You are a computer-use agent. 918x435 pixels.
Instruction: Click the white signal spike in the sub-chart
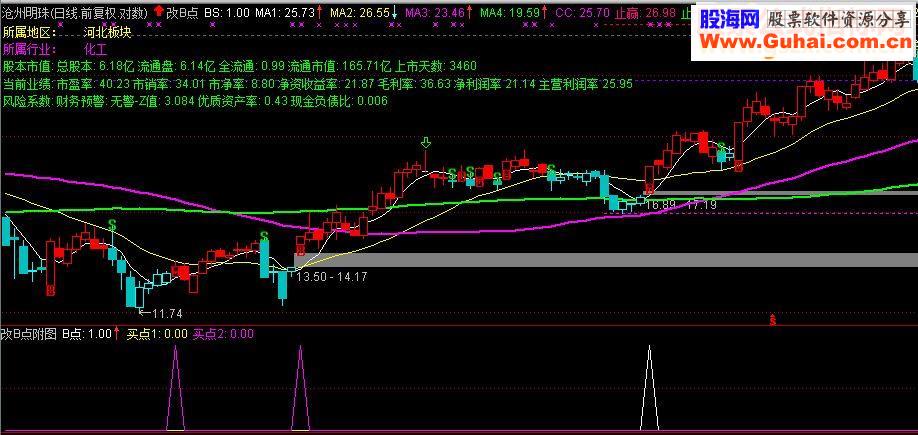[x=649, y=388]
